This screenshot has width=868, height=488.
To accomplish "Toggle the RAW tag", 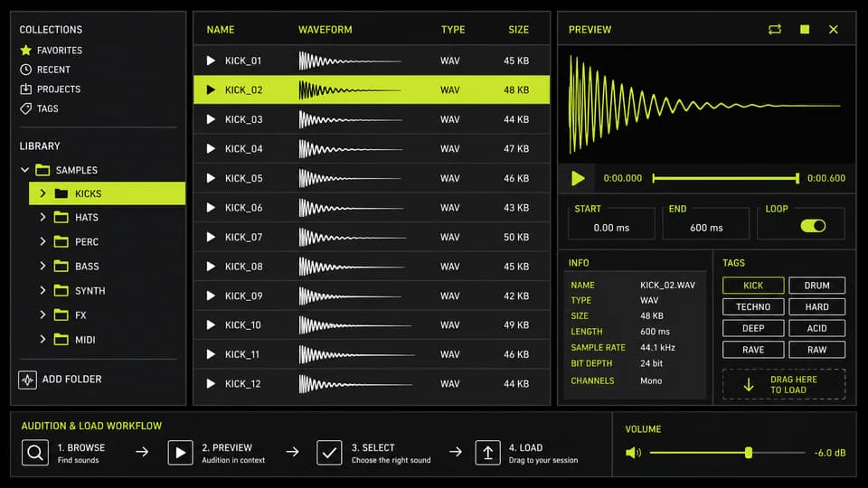I will tap(816, 350).
